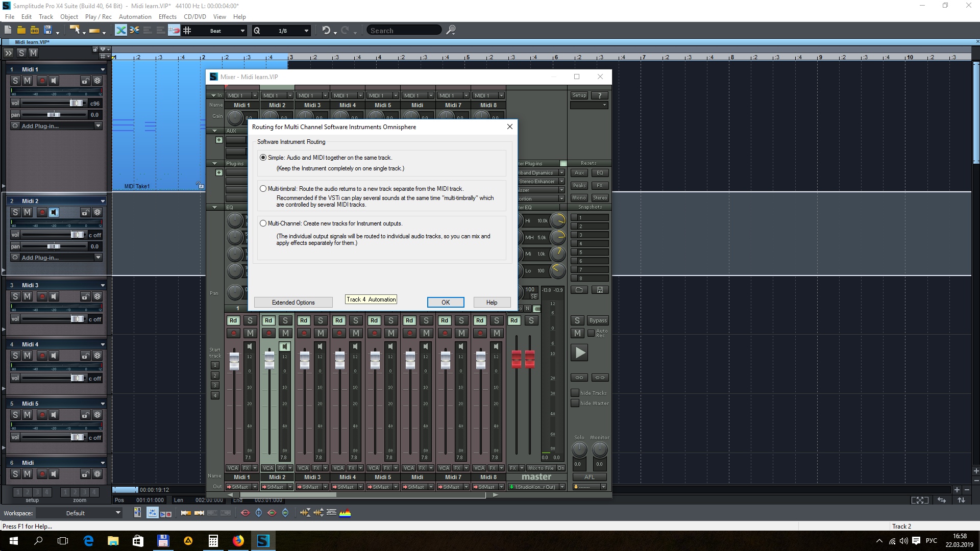Select the Multi-Channel routing option
Viewport: 980px width, 551px height.
[263, 223]
